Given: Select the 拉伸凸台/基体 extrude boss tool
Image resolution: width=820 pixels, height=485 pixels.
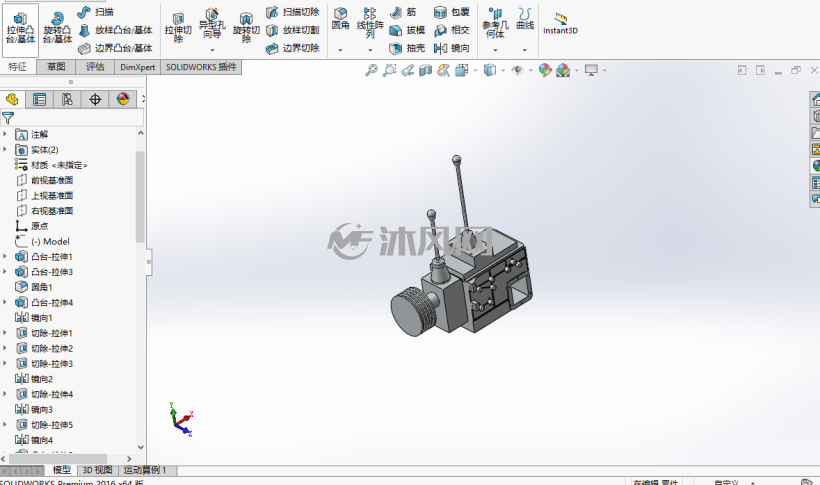Looking at the screenshot, I should click(x=20, y=30).
